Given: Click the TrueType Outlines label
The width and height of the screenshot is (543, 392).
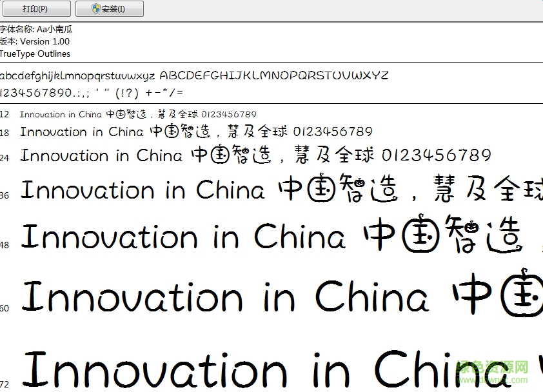Looking at the screenshot, I should [x=35, y=54].
